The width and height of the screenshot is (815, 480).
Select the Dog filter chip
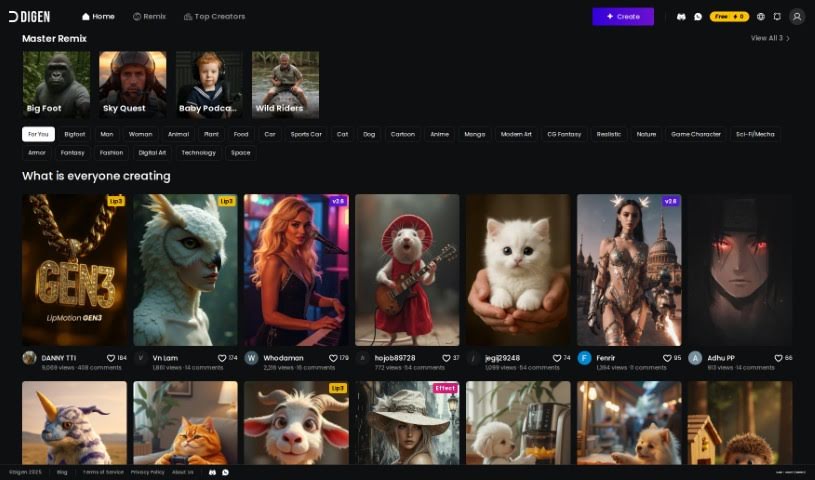(x=369, y=134)
